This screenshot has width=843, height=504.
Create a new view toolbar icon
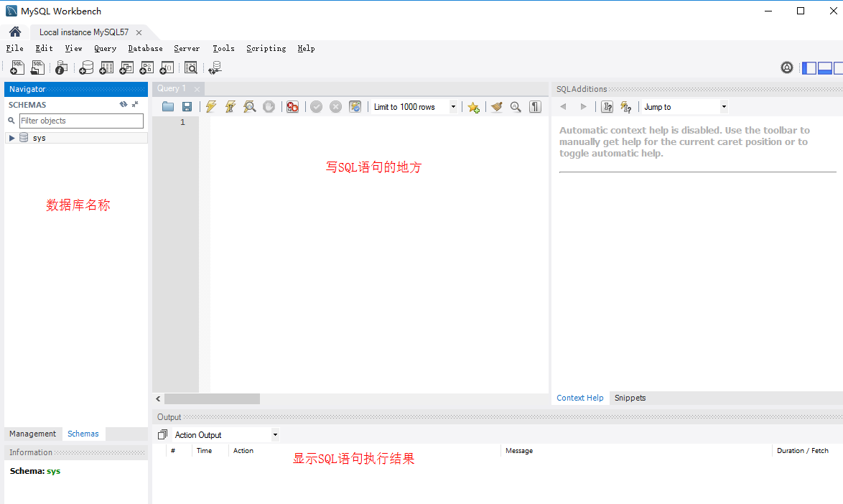click(x=127, y=67)
